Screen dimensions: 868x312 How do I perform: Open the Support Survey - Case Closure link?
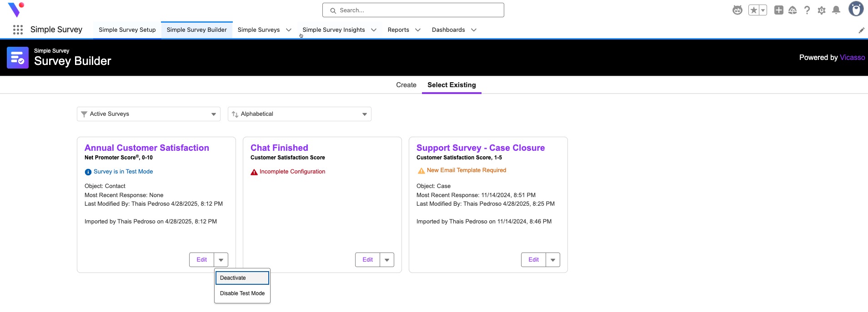point(481,148)
